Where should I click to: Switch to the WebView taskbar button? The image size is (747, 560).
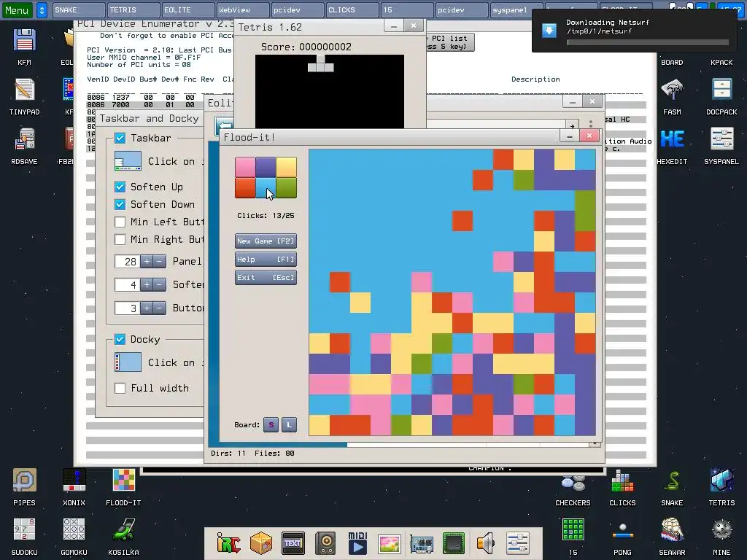(242, 10)
